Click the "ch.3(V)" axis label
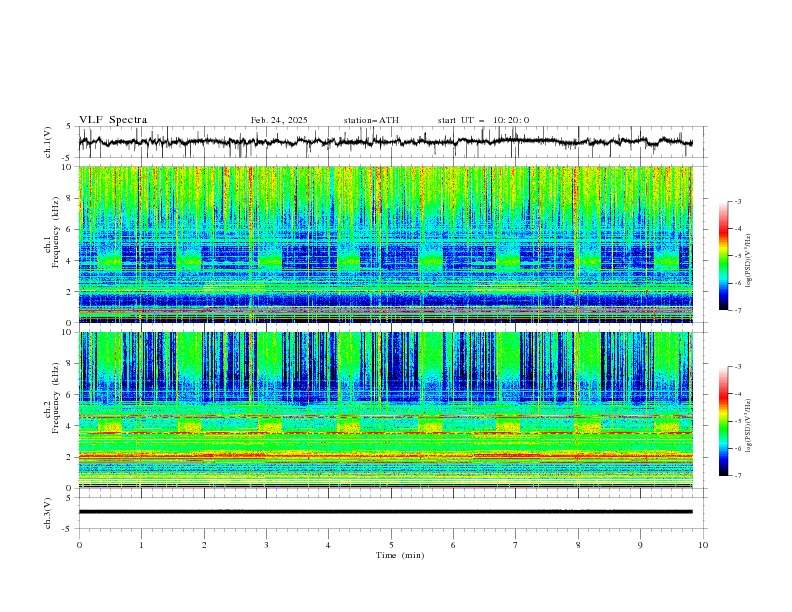 [48, 513]
